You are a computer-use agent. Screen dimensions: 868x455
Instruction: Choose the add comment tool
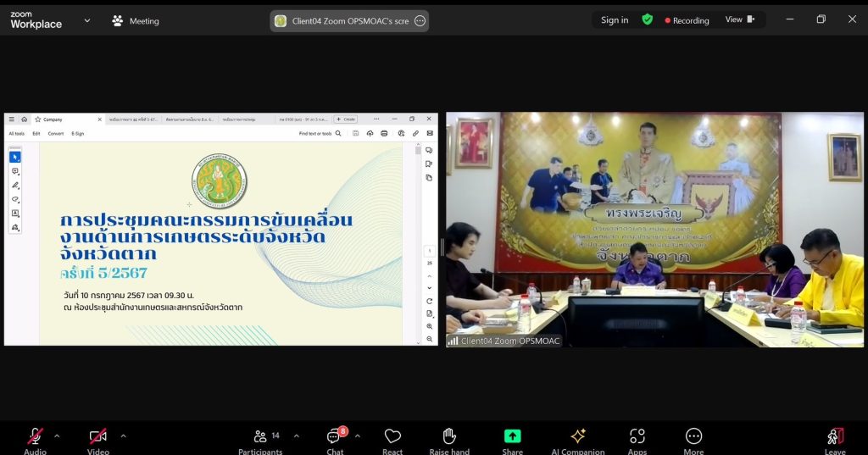(x=15, y=172)
